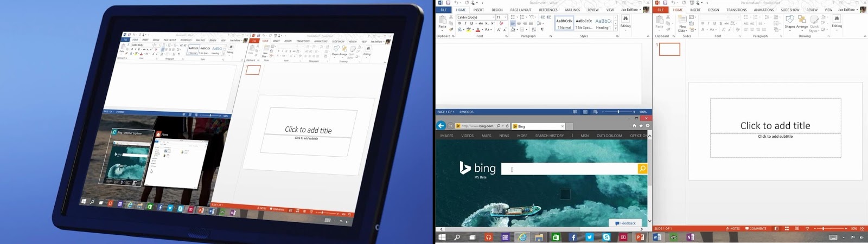Click the red font color button in Word
This screenshot has width=868, height=244.
pyautogui.click(x=478, y=30)
